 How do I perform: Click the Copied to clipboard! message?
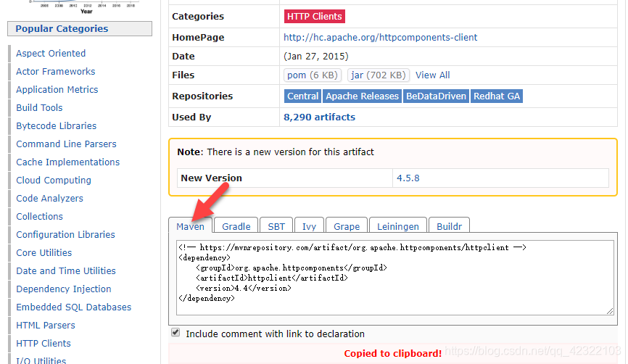(393, 354)
